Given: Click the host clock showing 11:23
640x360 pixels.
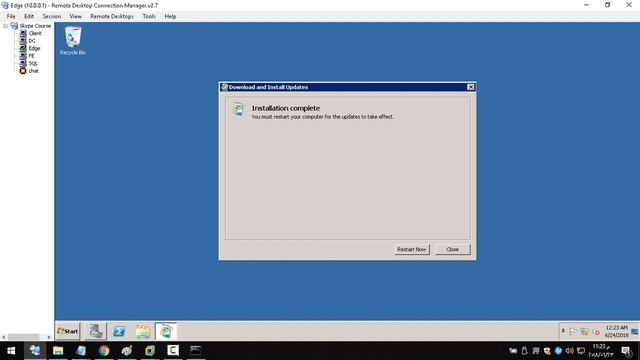Looking at the screenshot, I should click(602, 351).
